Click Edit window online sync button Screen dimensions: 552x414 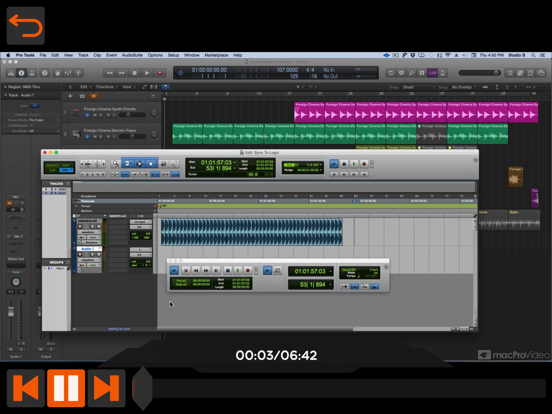(334, 164)
